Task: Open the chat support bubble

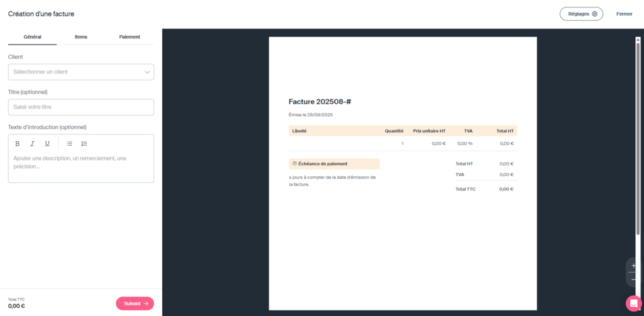Action: pyautogui.click(x=634, y=303)
